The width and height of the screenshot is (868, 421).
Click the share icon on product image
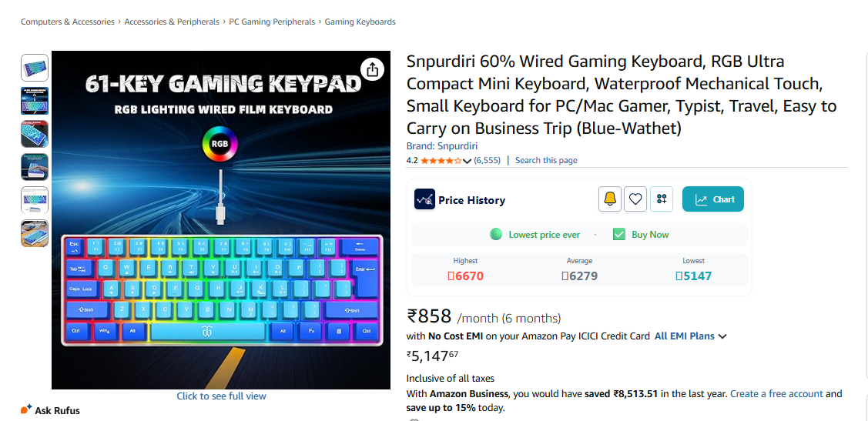[373, 69]
